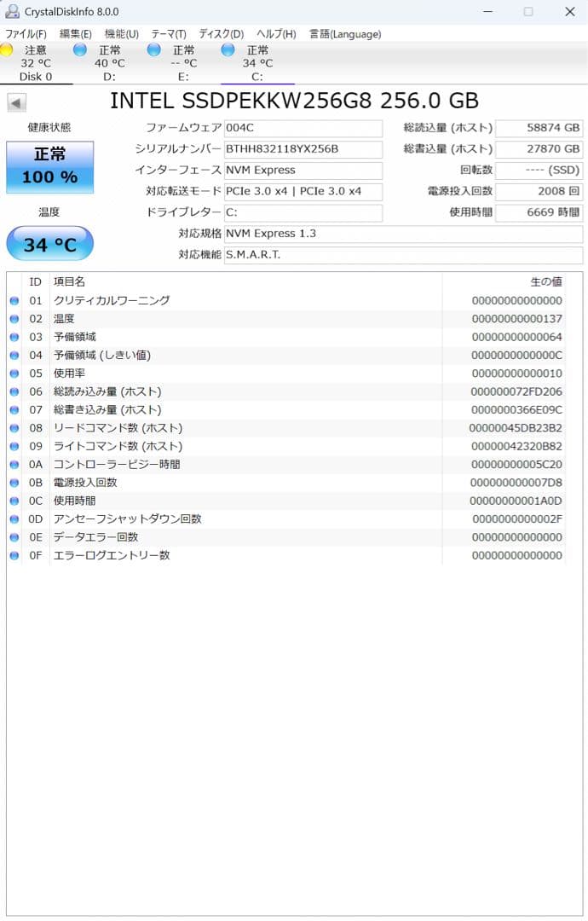Click the transfer mode field PCIe 3.0 x4
588x921 pixels.
click(303, 192)
